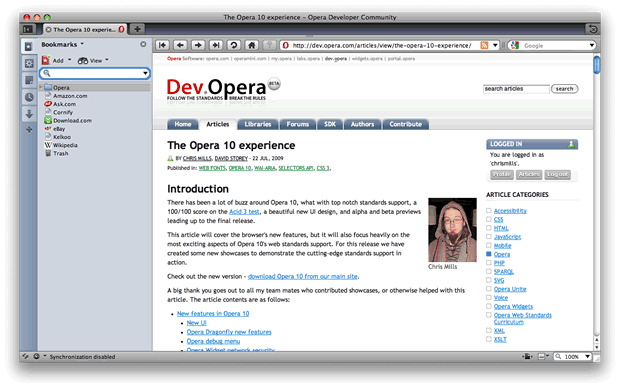Check the CSS category checkbox
The height and width of the screenshot is (389, 620).
pos(489,219)
